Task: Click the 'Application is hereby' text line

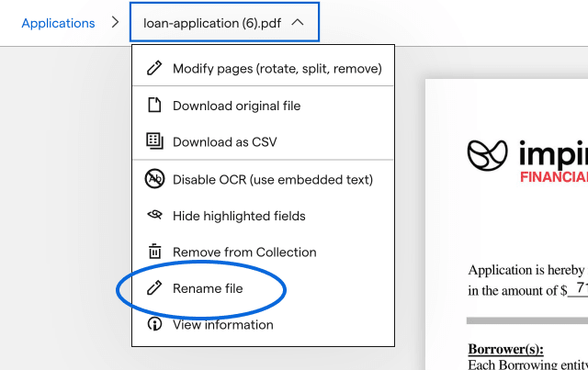Action: pos(527,270)
